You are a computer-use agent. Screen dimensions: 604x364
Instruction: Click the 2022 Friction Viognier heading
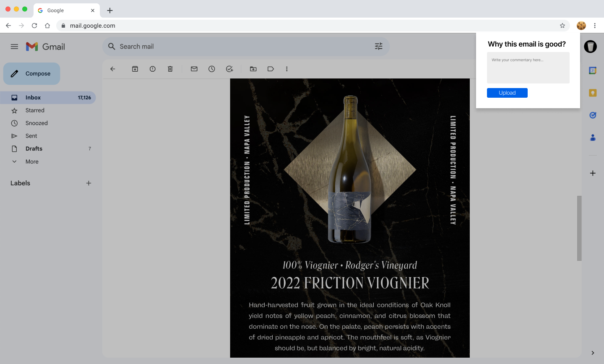click(350, 283)
